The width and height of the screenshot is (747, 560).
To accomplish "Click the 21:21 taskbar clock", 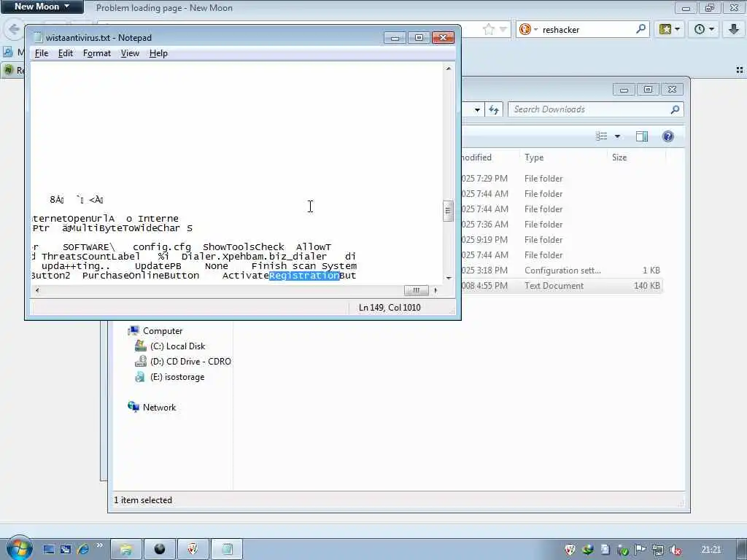I will pyautogui.click(x=711, y=550).
